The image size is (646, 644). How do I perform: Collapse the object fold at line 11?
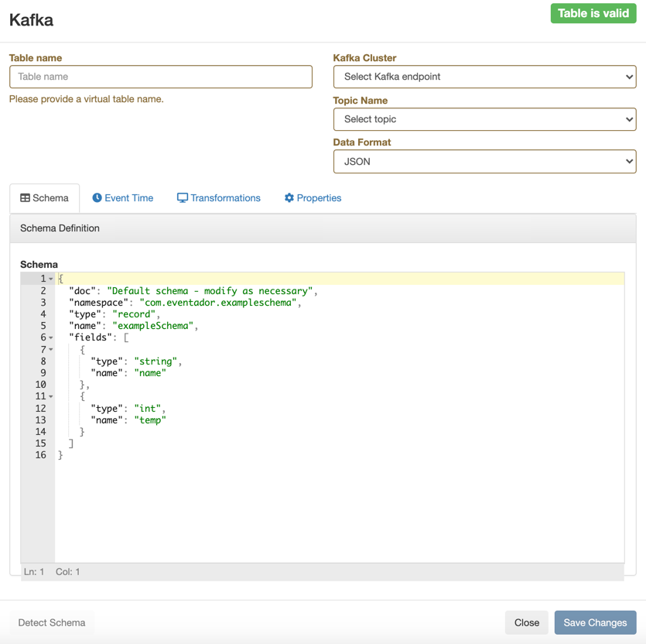(x=51, y=396)
